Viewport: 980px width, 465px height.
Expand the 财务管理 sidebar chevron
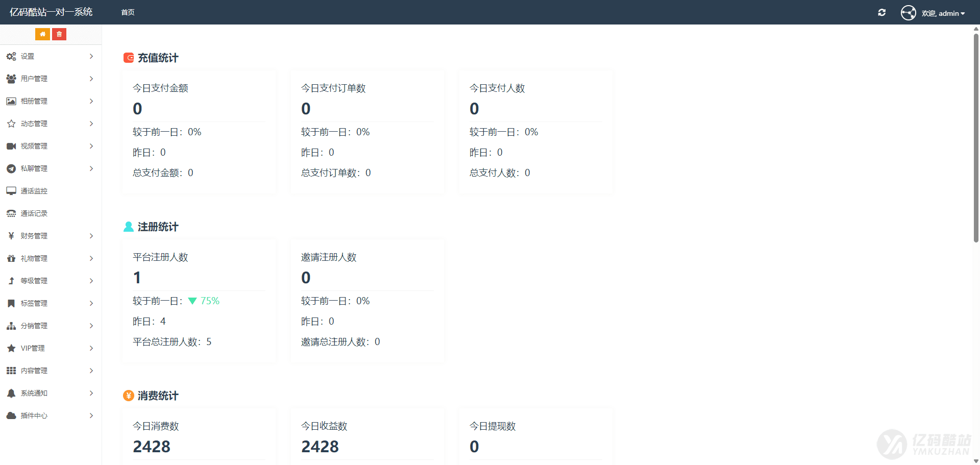91,236
